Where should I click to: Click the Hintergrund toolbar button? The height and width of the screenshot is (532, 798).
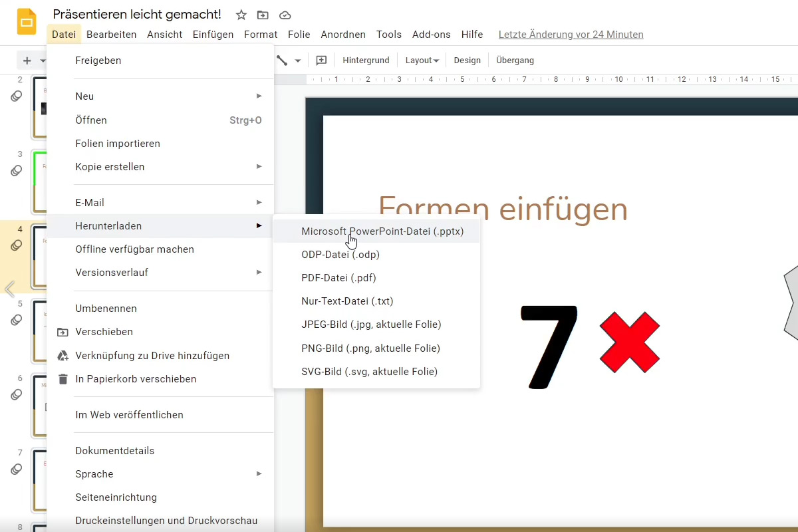(x=366, y=61)
